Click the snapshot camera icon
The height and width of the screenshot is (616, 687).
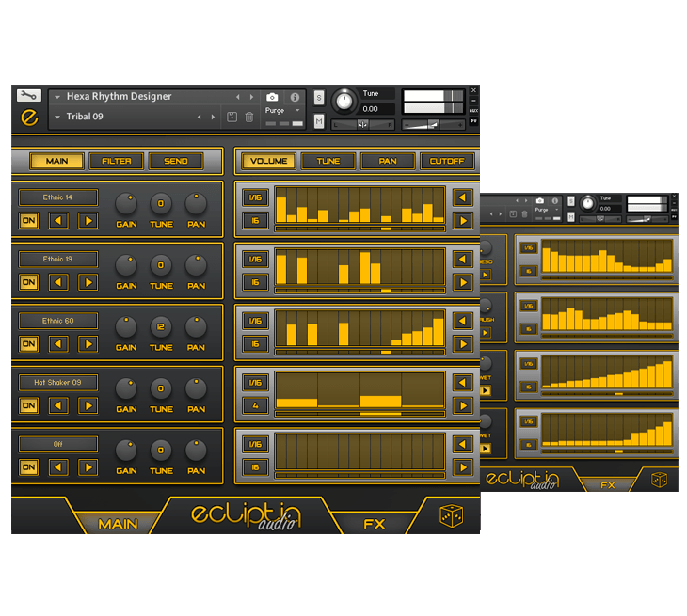click(x=272, y=97)
